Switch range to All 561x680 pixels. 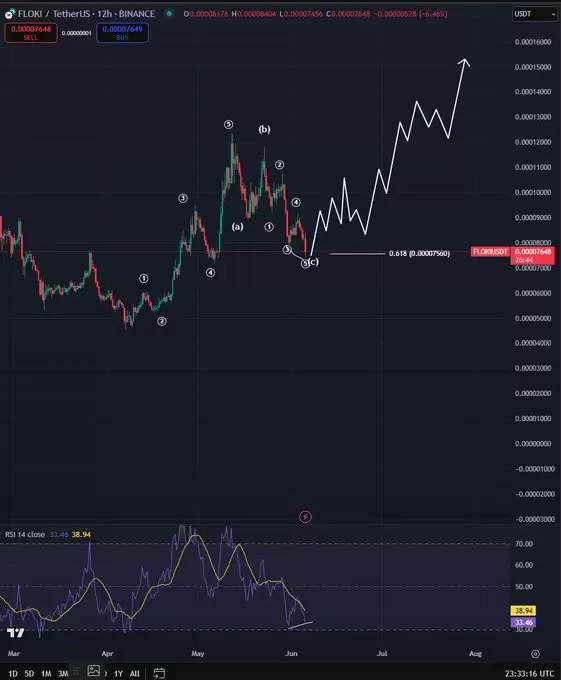coord(134,673)
